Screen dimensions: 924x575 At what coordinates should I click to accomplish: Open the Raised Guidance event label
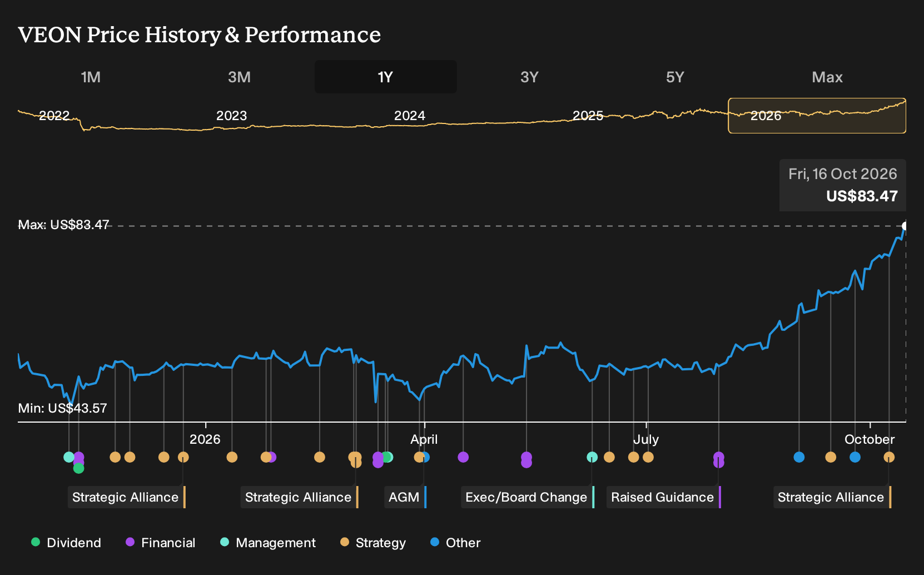[664, 497]
